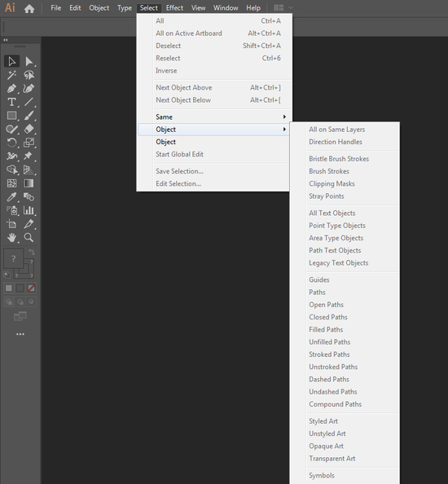Select the Curvature tool
This screenshot has width=448, height=484.
click(29, 89)
